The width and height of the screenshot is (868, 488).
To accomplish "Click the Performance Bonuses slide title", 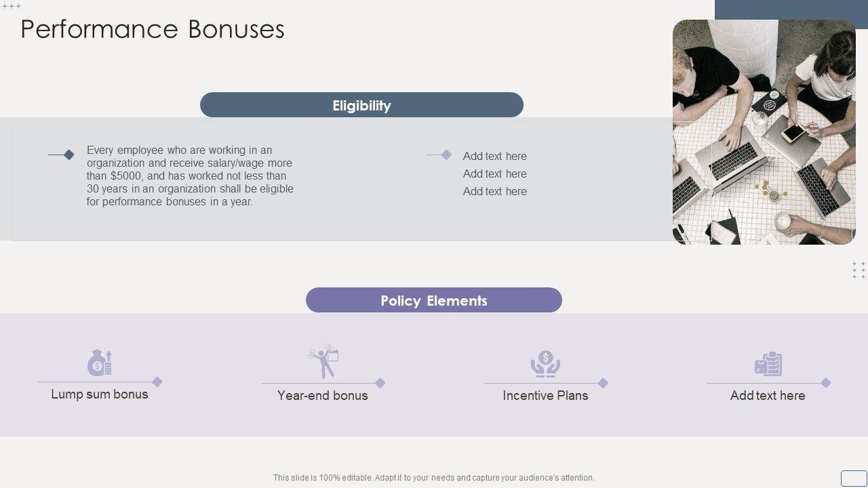I will coord(153,29).
